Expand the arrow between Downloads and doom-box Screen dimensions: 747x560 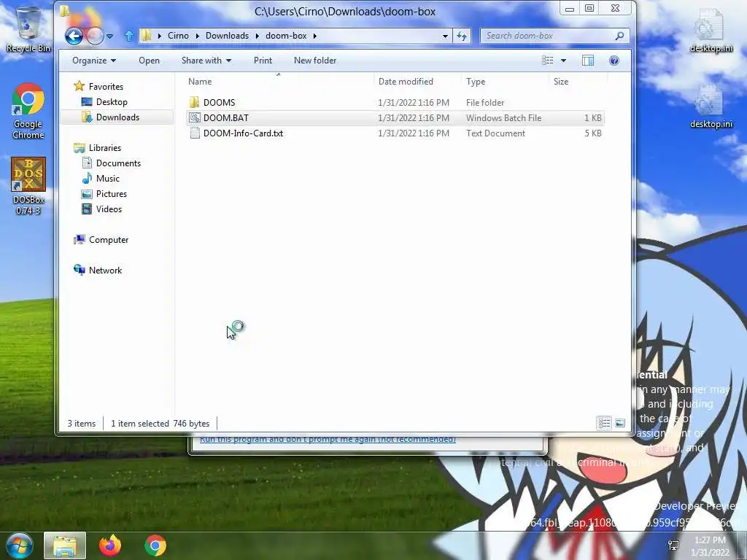(x=258, y=36)
